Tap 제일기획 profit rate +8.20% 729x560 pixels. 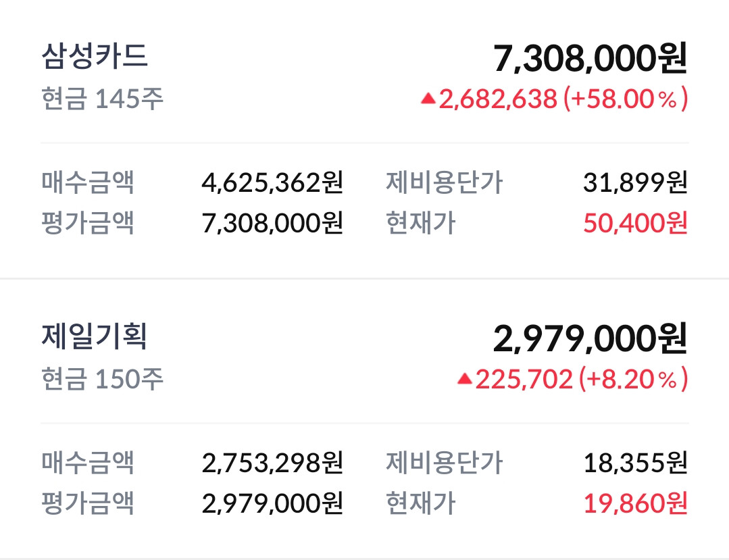(x=633, y=380)
